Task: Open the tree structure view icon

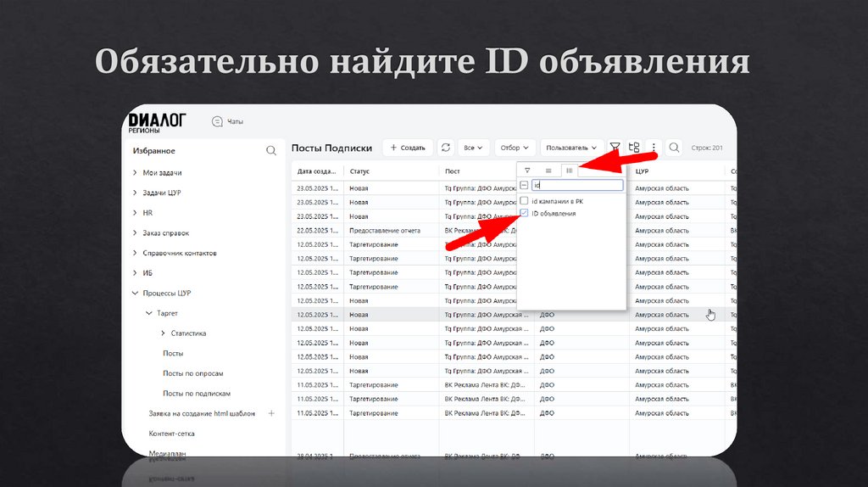Action: click(634, 148)
